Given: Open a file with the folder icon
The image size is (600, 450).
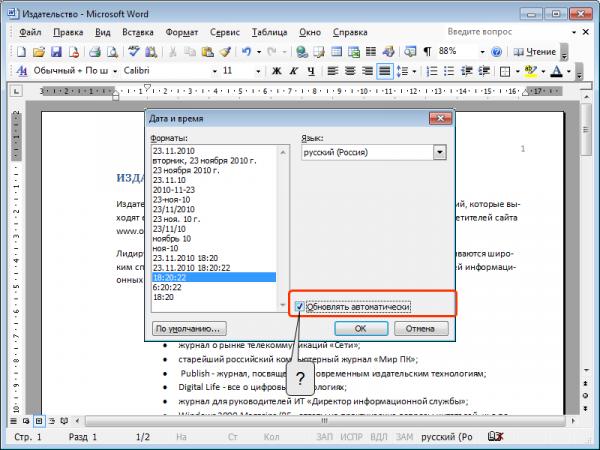Looking at the screenshot, I should 39,52.
